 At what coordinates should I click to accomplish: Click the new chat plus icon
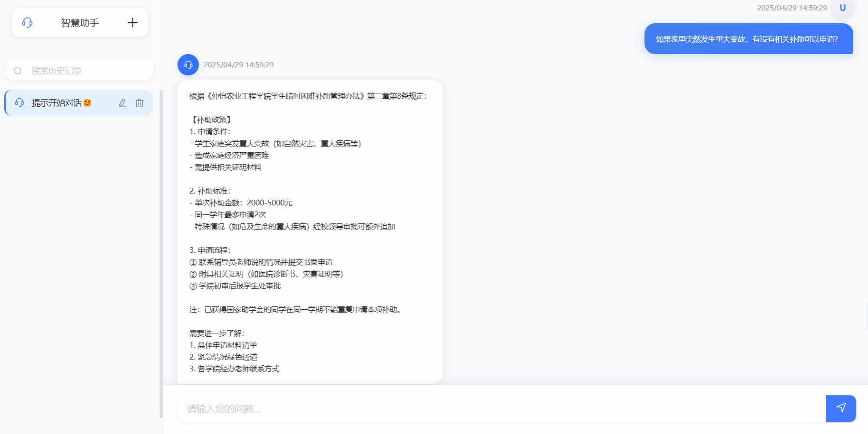click(x=132, y=22)
